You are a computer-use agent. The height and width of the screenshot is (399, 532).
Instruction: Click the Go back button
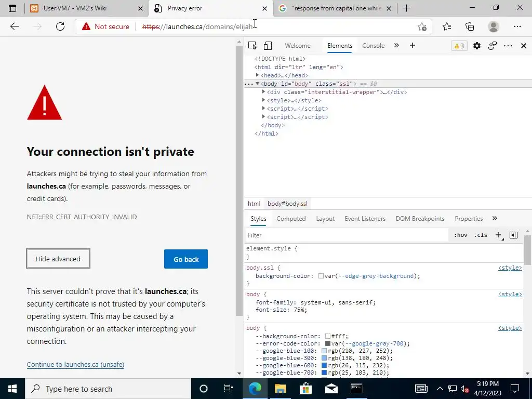(186, 259)
